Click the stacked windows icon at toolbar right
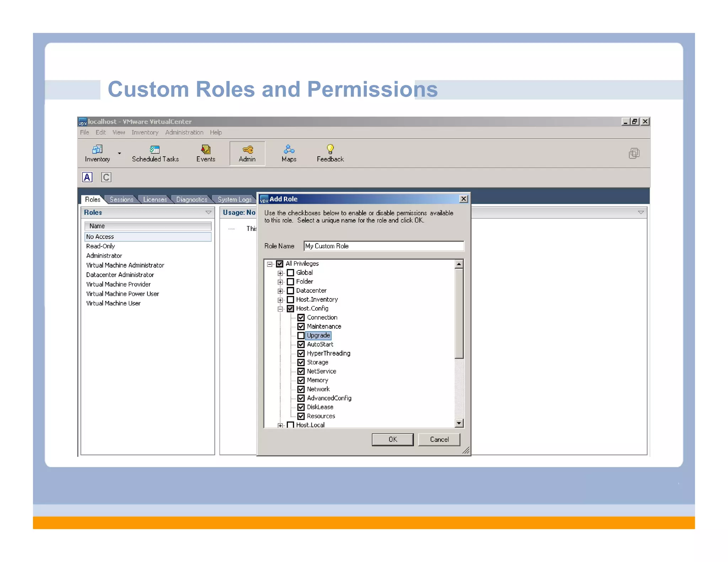728x562 pixels. [634, 153]
